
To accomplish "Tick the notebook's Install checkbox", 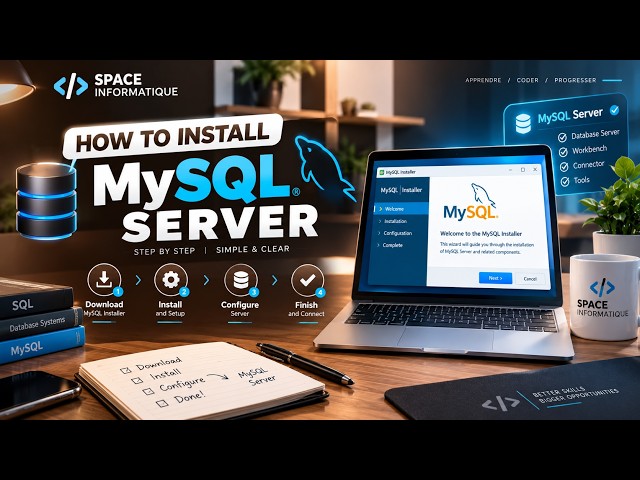I will 138,380.
